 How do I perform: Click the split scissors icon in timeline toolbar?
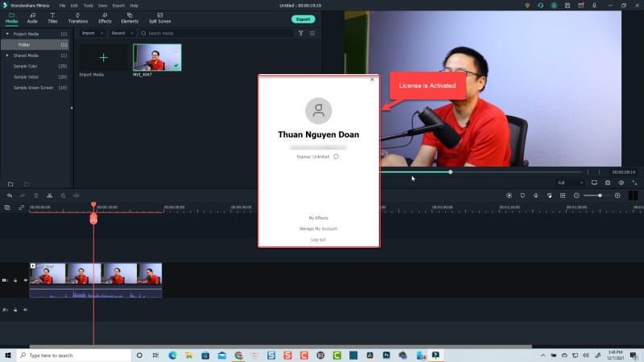49,195
